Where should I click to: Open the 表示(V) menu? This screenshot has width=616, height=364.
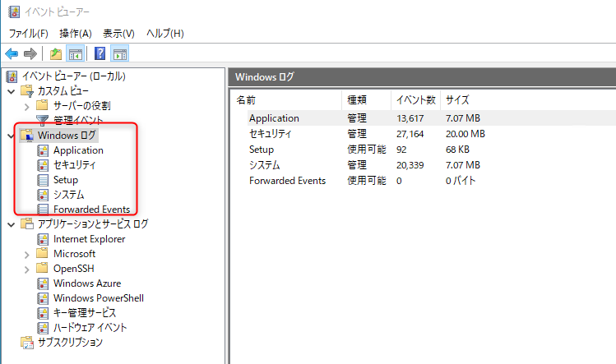(118, 34)
